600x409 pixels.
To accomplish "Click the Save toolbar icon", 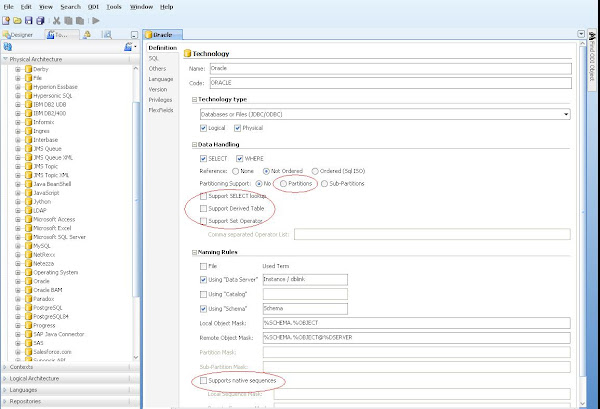I will (x=29, y=20).
